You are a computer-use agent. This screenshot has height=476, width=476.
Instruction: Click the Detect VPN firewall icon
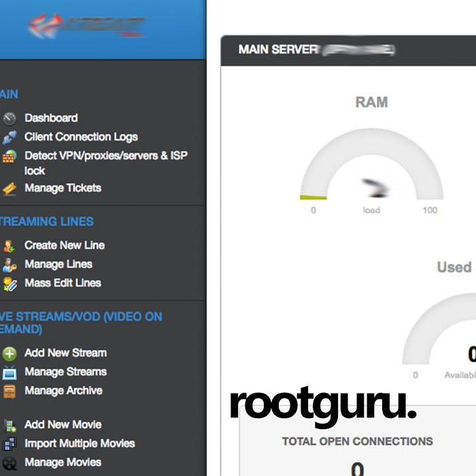point(10,156)
